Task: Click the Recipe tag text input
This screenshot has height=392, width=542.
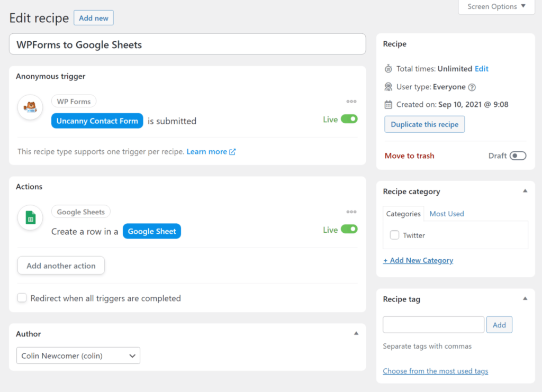Action: click(433, 325)
